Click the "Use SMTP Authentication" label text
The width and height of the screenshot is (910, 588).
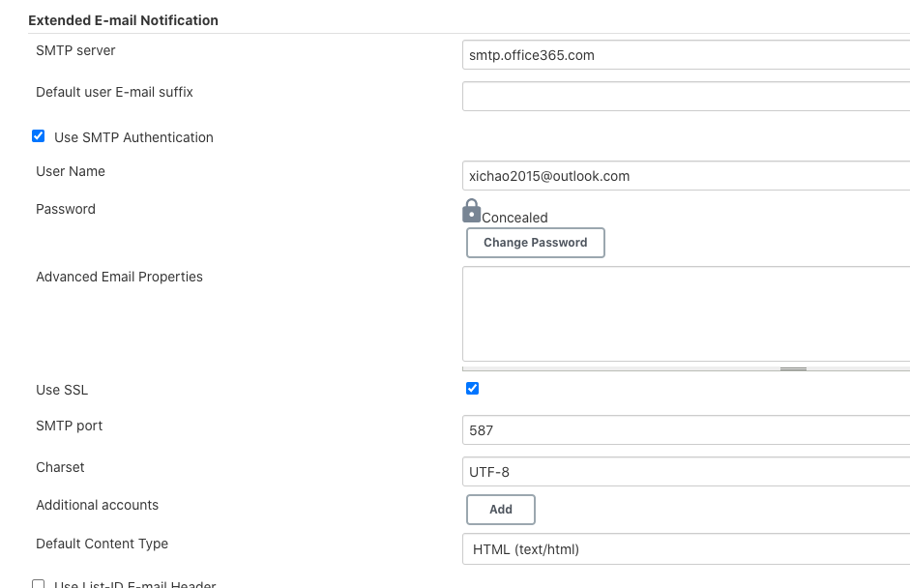[133, 137]
